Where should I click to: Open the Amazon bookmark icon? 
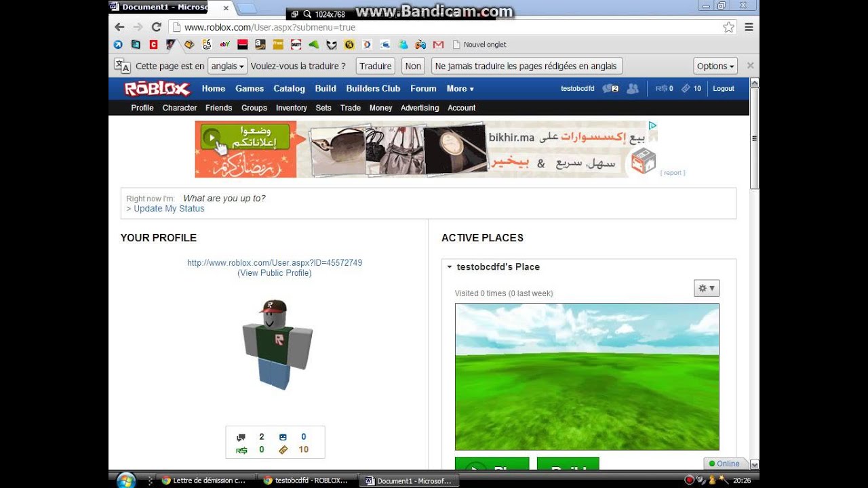pos(260,45)
